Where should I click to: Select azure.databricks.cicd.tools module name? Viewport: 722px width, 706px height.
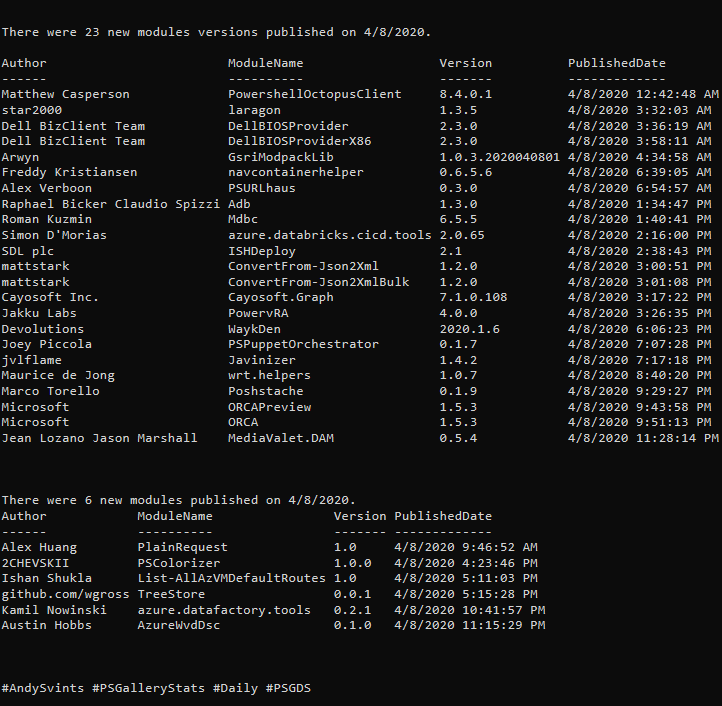330,235
